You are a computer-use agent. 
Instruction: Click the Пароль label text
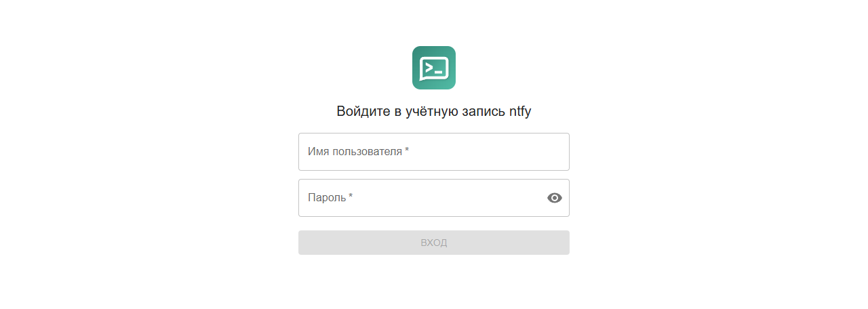pyautogui.click(x=327, y=198)
